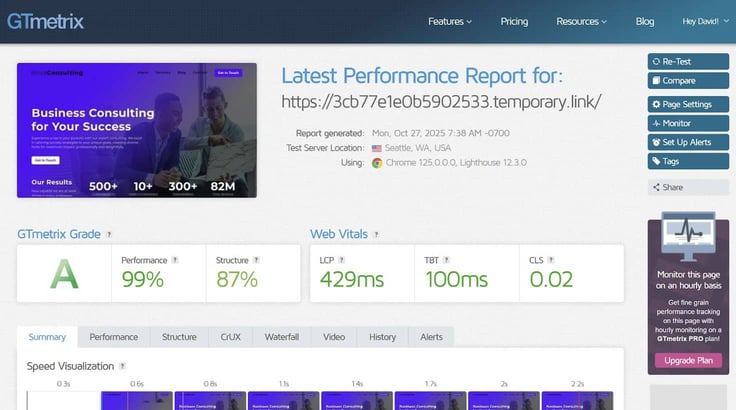Open Page Settings
This screenshot has height=410, width=736.
[688, 104]
